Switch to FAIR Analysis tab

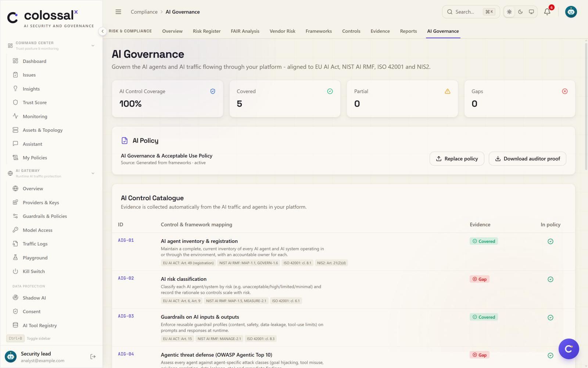click(245, 31)
